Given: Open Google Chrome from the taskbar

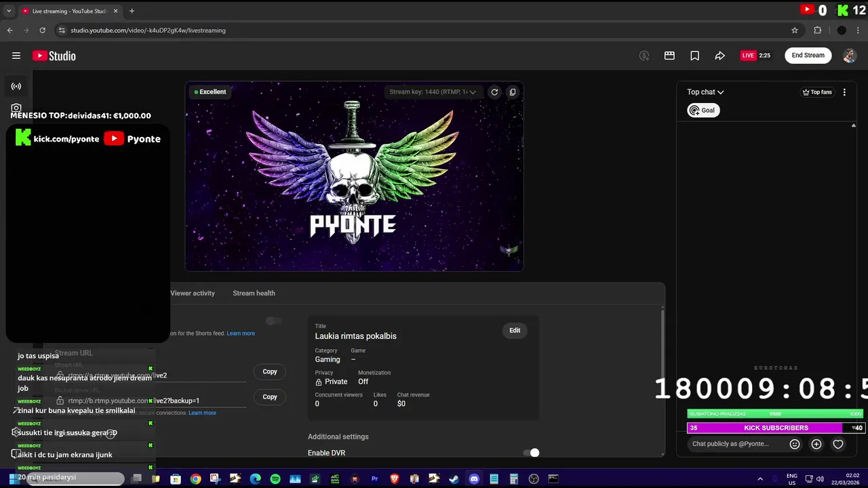Looking at the screenshot, I should coord(195,479).
